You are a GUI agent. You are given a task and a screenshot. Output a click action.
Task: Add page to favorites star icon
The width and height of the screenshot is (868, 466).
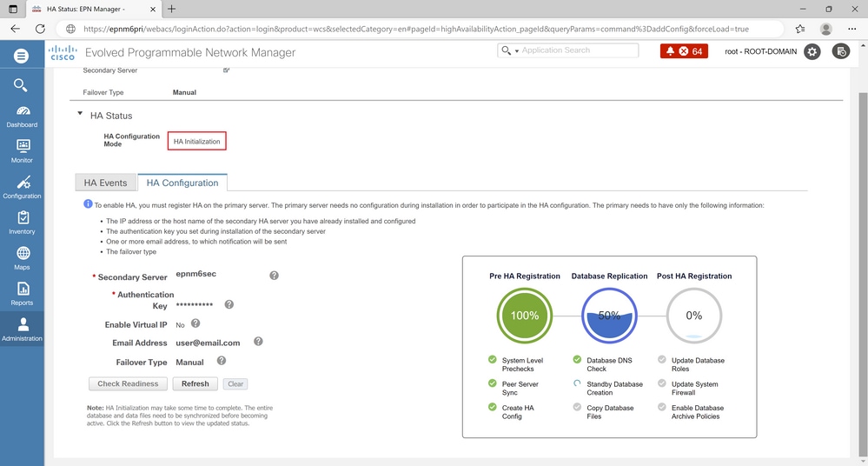(800, 29)
